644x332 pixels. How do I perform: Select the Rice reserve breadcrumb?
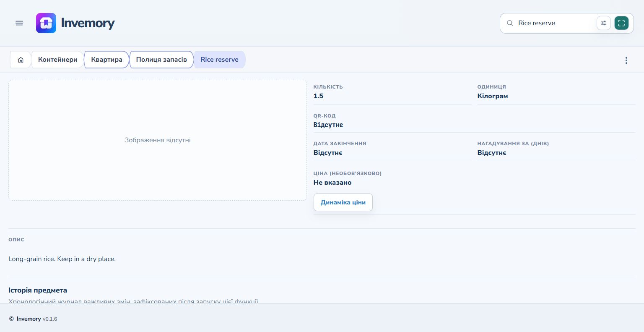click(219, 60)
